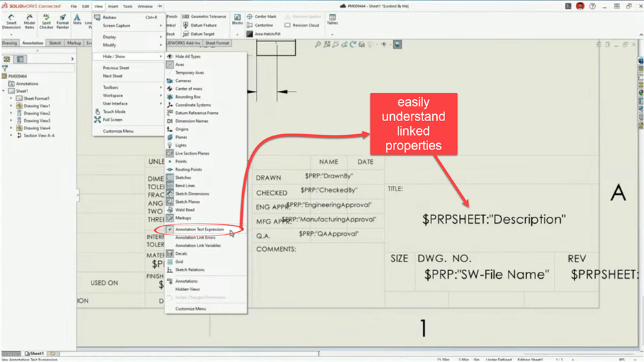Collapse the Sheet1 tree node
The image size is (644, 362).
coord(4,91)
